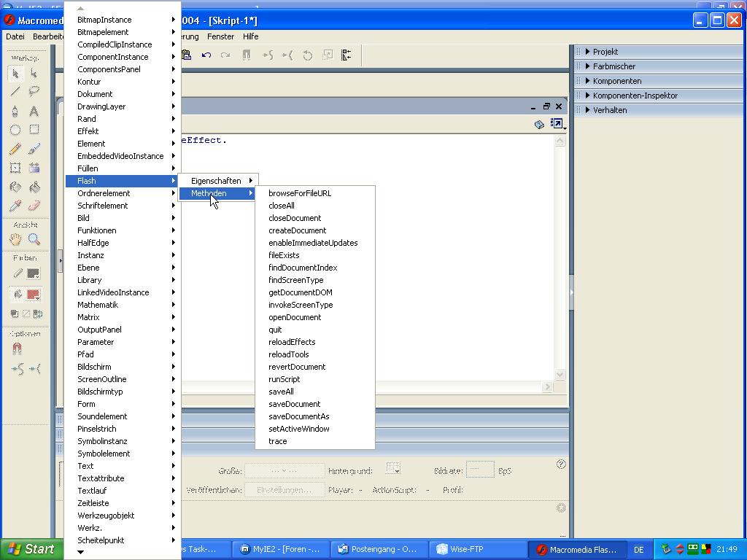747x560 pixels.
Task: Open the script panel options menu icon
Action: point(558,124)
